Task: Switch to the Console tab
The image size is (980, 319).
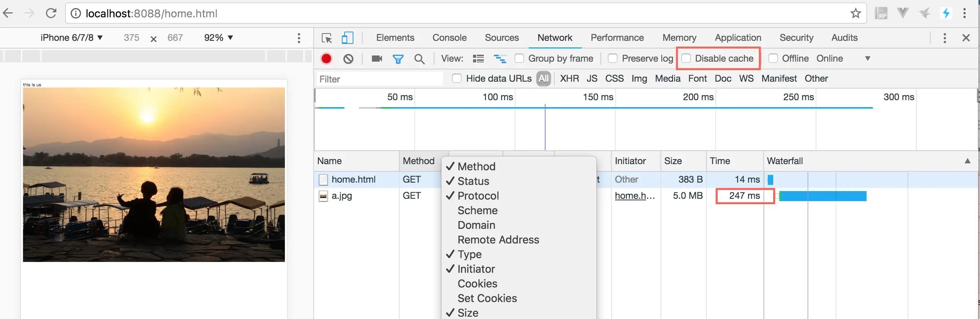Action: coord(449,38)
